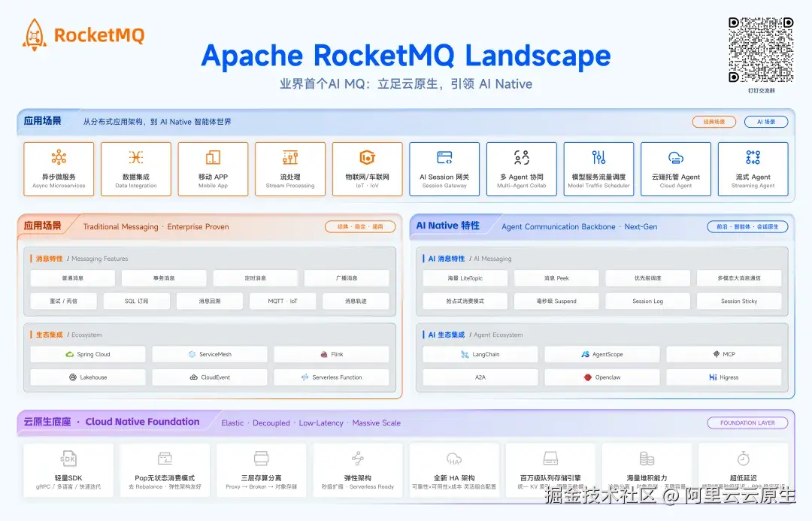
Task: Click the 轻量SDK icon
Action: click(68, 459)
